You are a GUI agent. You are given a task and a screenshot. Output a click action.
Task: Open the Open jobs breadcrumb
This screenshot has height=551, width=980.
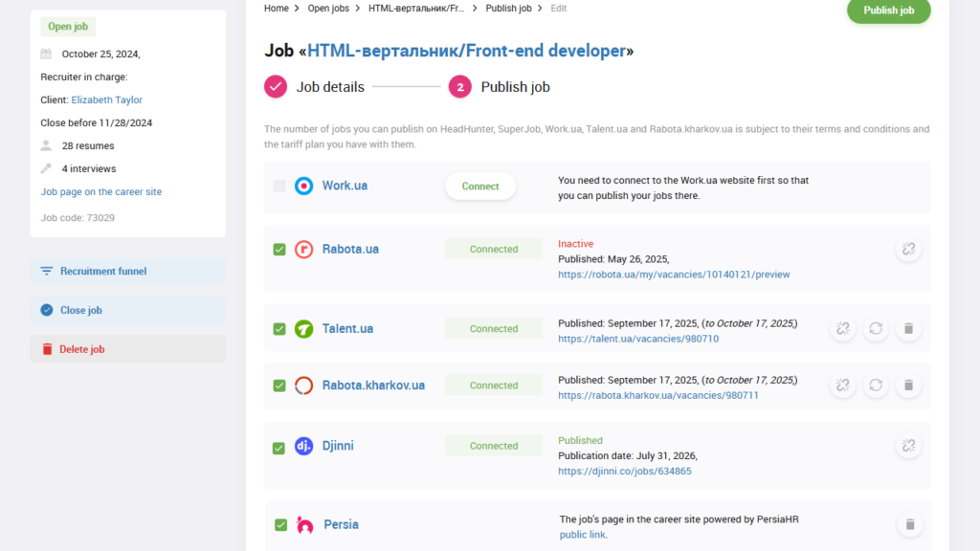328,8
